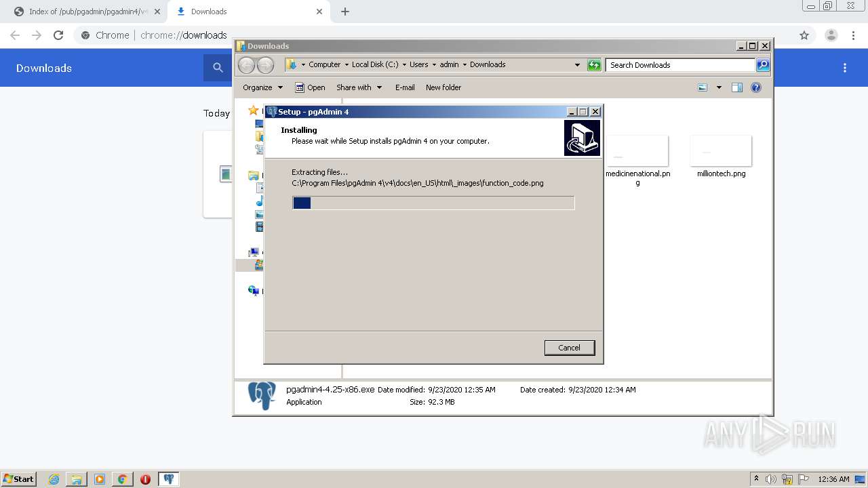
Task: Click the Action Center flag icon
Action: pyautogui.click(x=803, y=479)
